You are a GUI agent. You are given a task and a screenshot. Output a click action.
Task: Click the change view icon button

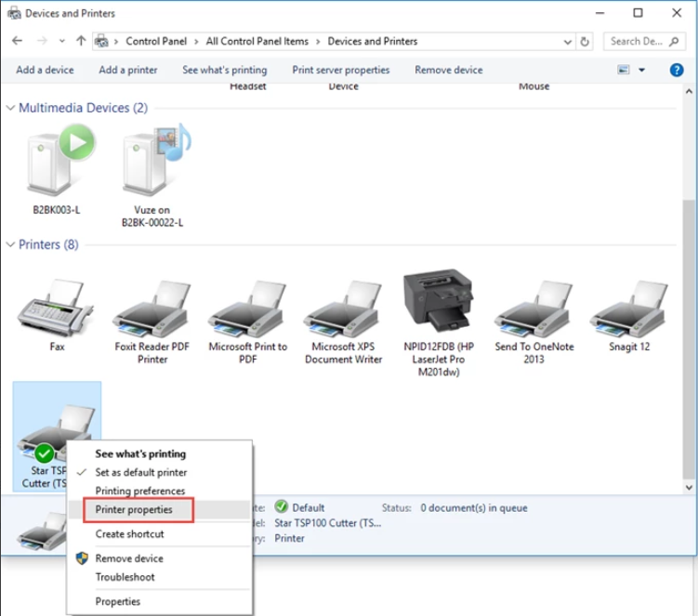(x=624, y=70)
